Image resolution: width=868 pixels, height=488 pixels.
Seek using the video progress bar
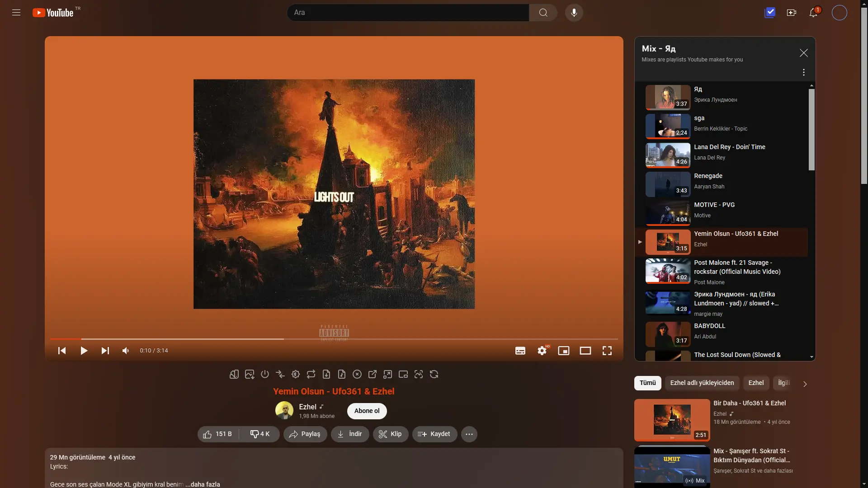(x=334, y=339)
